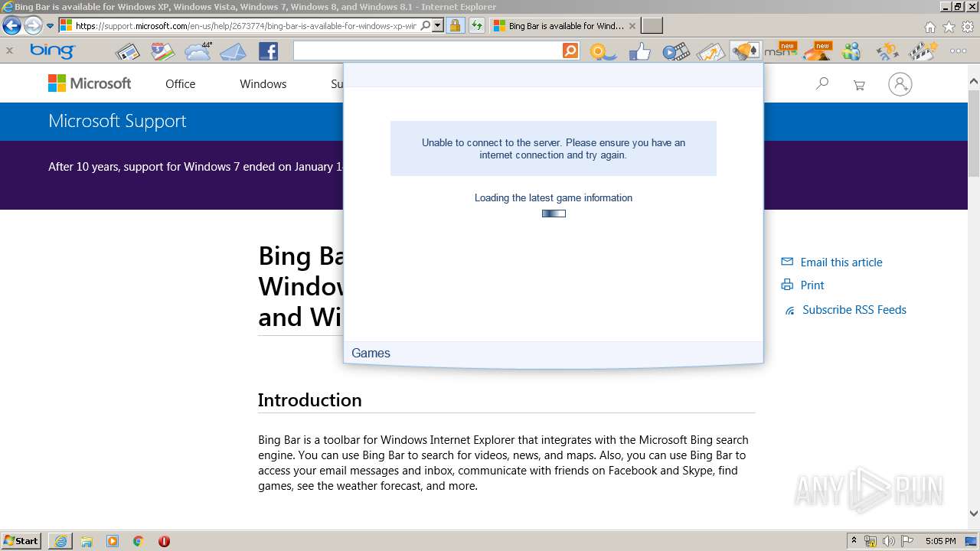Open the Windows menu item
Image resolution: width=980 pixels, height=551 pixels.
263,84
